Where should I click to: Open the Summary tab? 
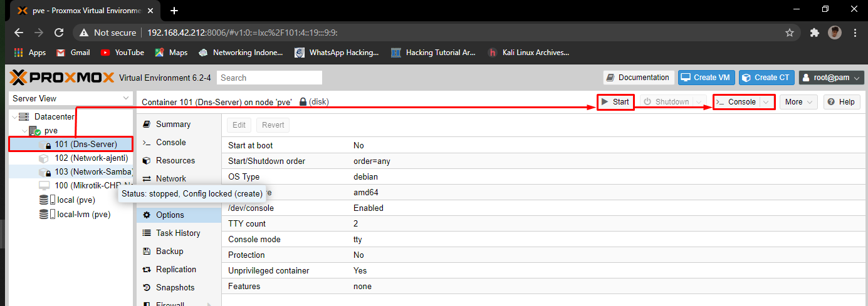179,124
